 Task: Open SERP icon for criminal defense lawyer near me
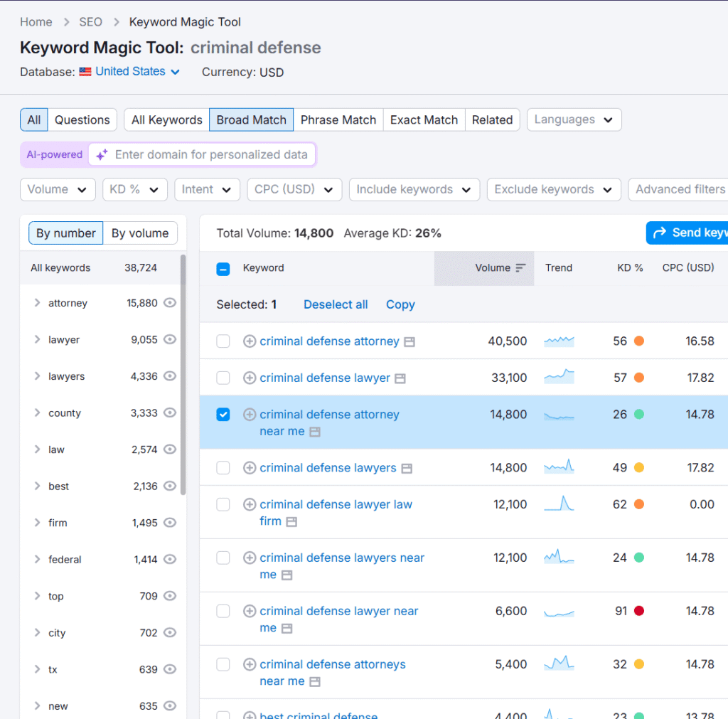pos(287,629)
